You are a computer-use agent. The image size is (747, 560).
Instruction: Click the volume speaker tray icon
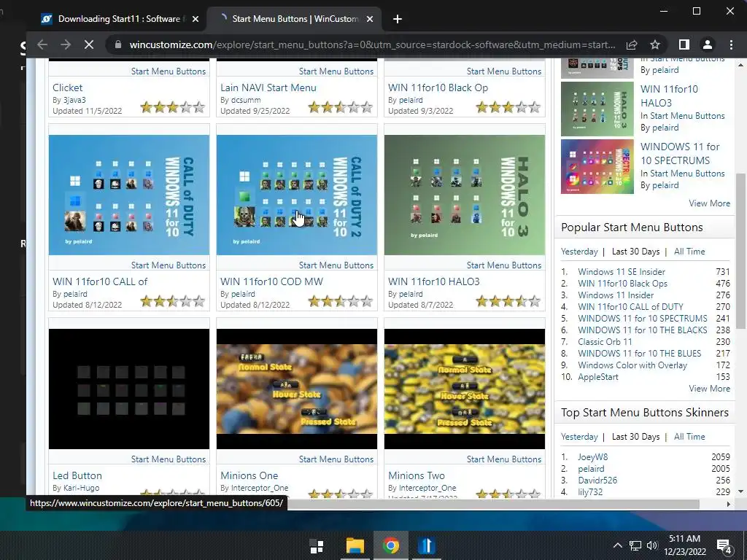652,545
